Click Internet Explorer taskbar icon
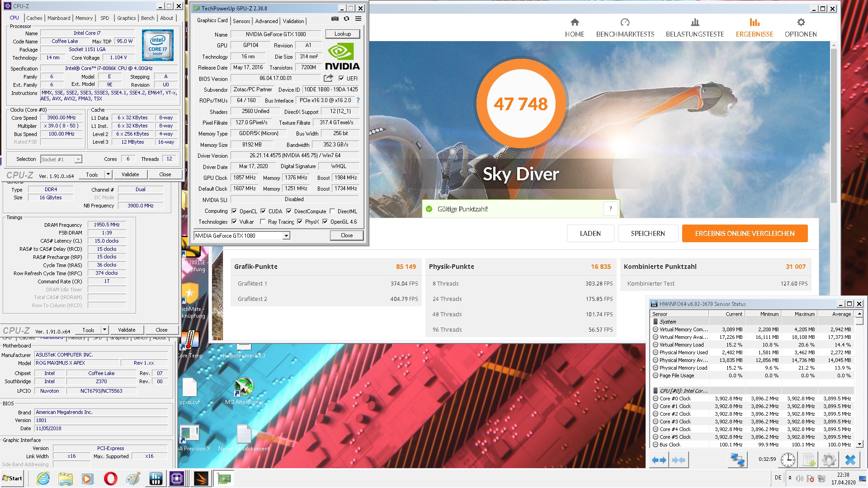868x488 pixels. pyautogui.click(x=43, y=479)
